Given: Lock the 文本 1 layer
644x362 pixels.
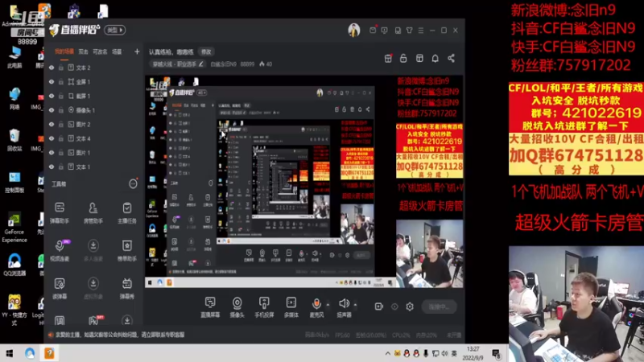Looking at the screenshot, I should (61, 167).
